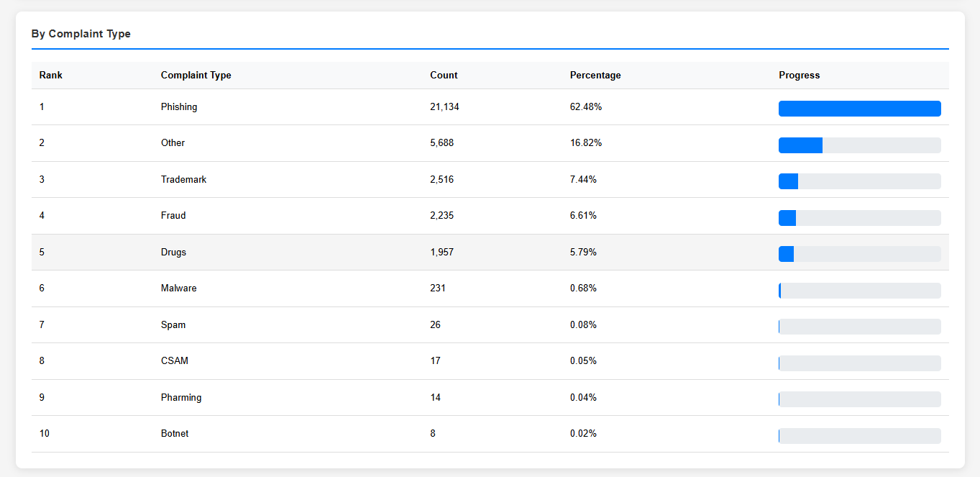Screen dimensions: 980x477
Task: Click the Other row progress bar
Action: [x=859, y=145]
